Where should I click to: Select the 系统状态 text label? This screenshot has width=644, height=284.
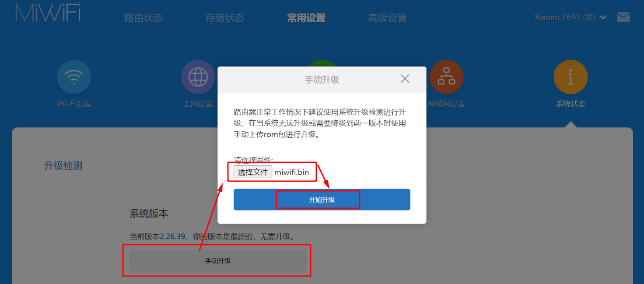click(570, 104)
